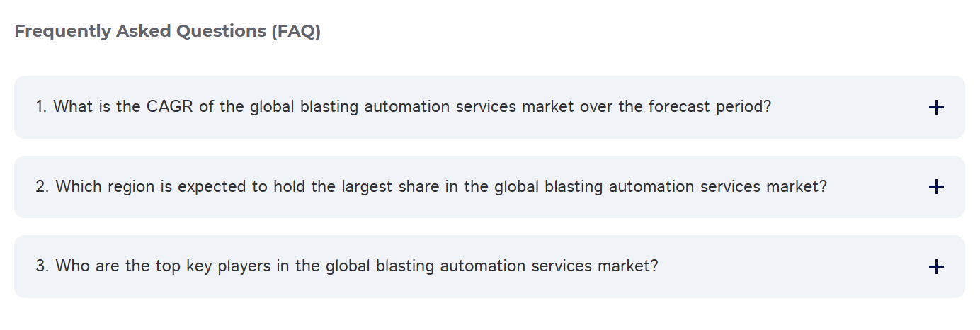Screen dimensions: 980x330
Task: Click the plus icon for the CAGR question
Action: (x=935, y=108)
